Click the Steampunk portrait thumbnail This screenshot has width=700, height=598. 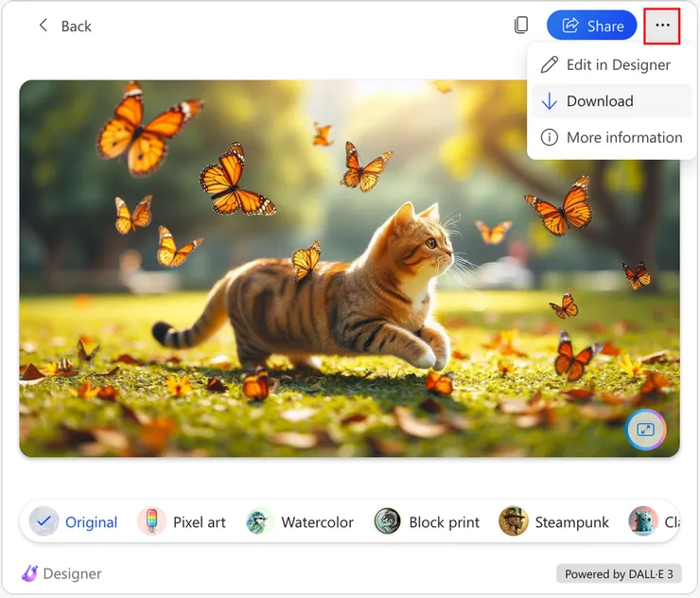coord(514,520)
